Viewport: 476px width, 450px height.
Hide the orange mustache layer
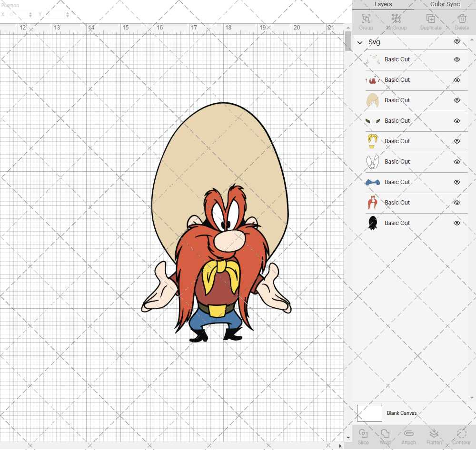tap(457, 203)
